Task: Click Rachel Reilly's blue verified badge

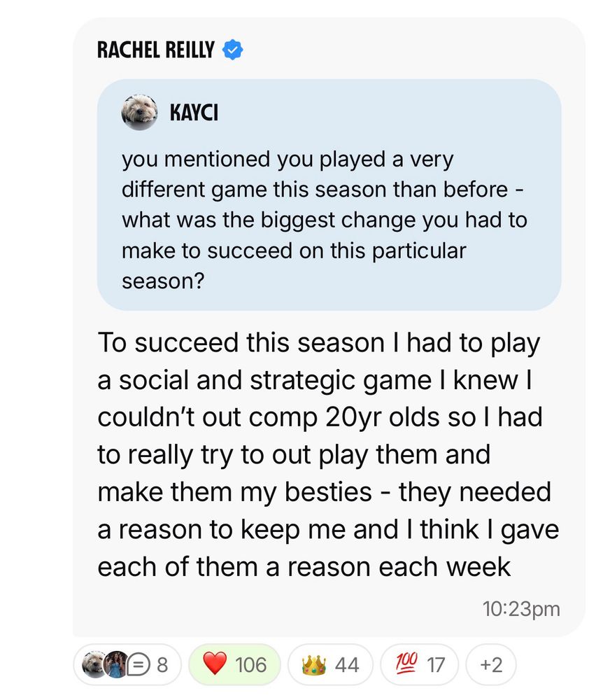Action: [x=232, y=50]
